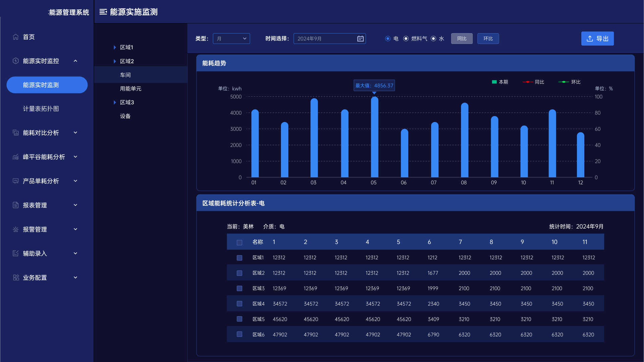Select the 电 radio button

(388, 39)
